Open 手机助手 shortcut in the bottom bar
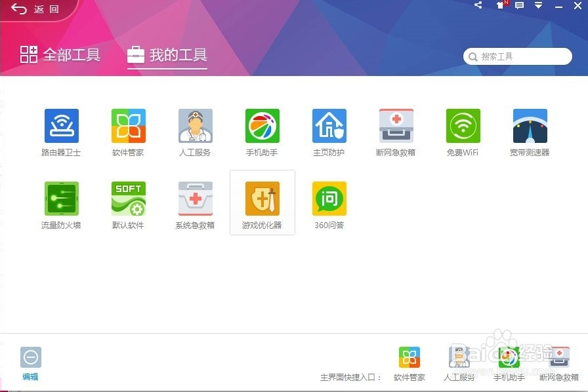Image resolution: width=588 pixels, height=392 pixels. coord(509,363)
